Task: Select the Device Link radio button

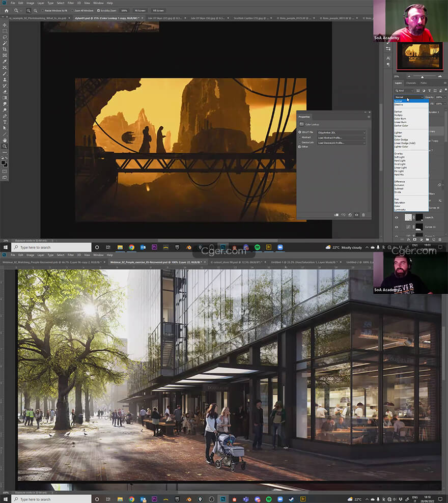Action: tap(300, 143)
